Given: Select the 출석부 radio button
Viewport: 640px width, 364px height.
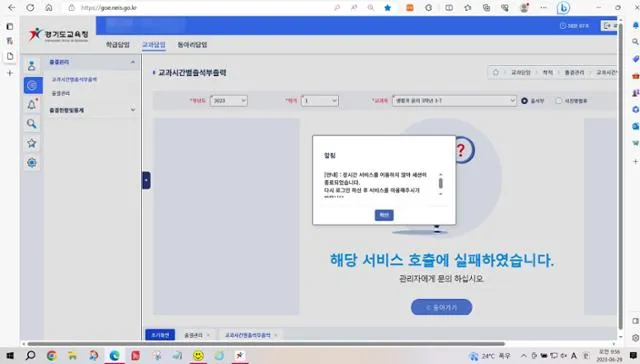Looking at the screenshot, I should 524,100.
